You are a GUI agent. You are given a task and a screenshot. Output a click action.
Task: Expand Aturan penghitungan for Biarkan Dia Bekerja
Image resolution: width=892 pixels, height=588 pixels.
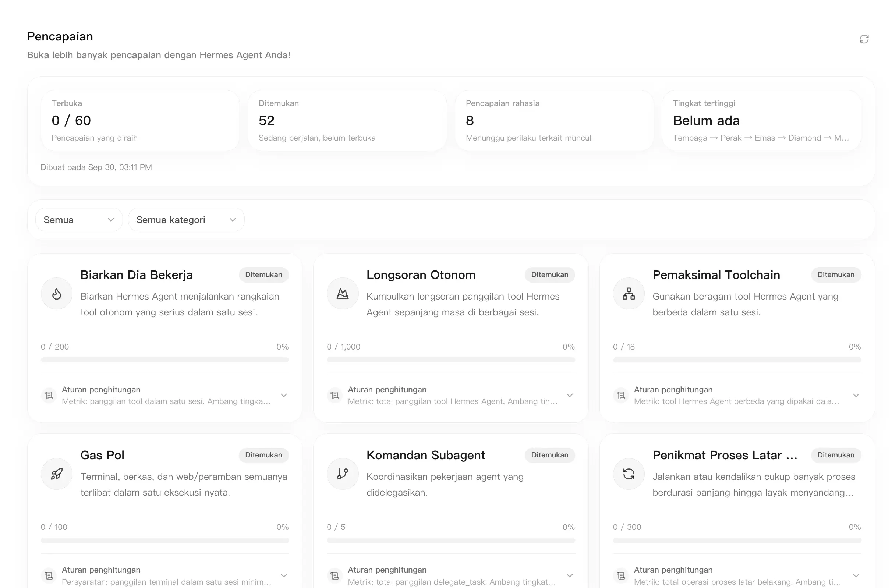click(x=284, y=395)
